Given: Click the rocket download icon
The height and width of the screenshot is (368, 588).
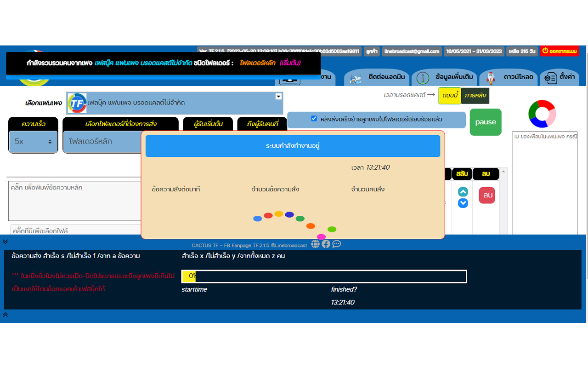Looking at the screenshot, I should (491, 78).
